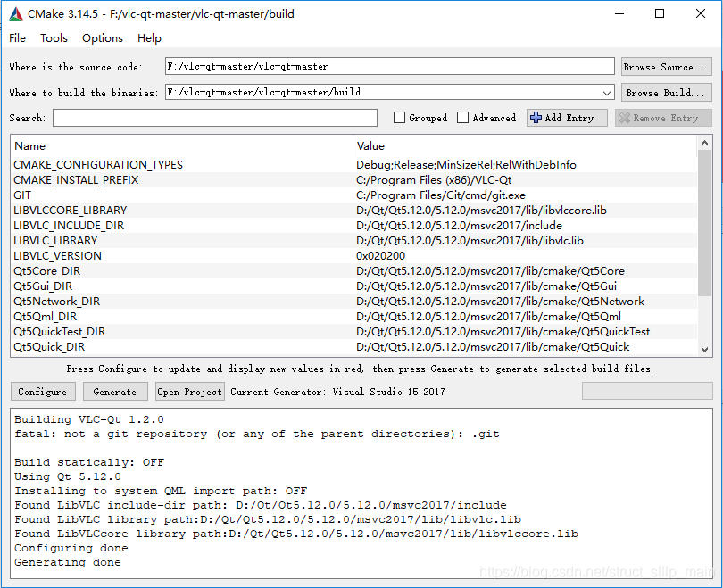This screenshot has height=588, width=723.
Task: Maximize the CMake window
Action: tap(660, 13)
